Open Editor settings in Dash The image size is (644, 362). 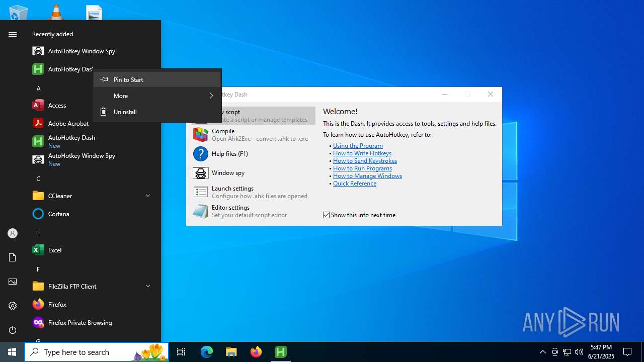coord(254,211)
